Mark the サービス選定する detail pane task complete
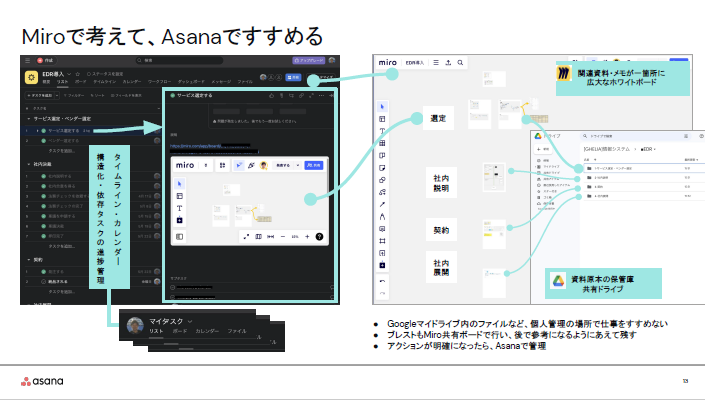The image size is (705, 400). point(172,95)
